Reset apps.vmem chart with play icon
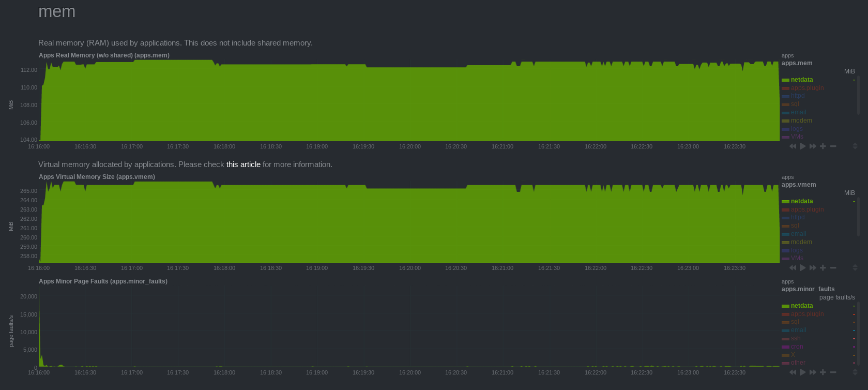Image resolution: width=868 pixels, height=390 pixels. 803,268
